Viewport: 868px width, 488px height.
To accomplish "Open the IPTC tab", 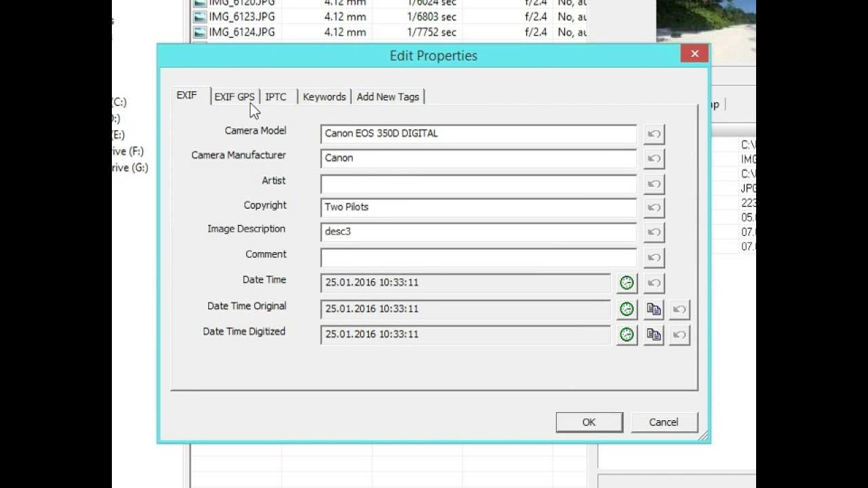I will pos(276,97).
